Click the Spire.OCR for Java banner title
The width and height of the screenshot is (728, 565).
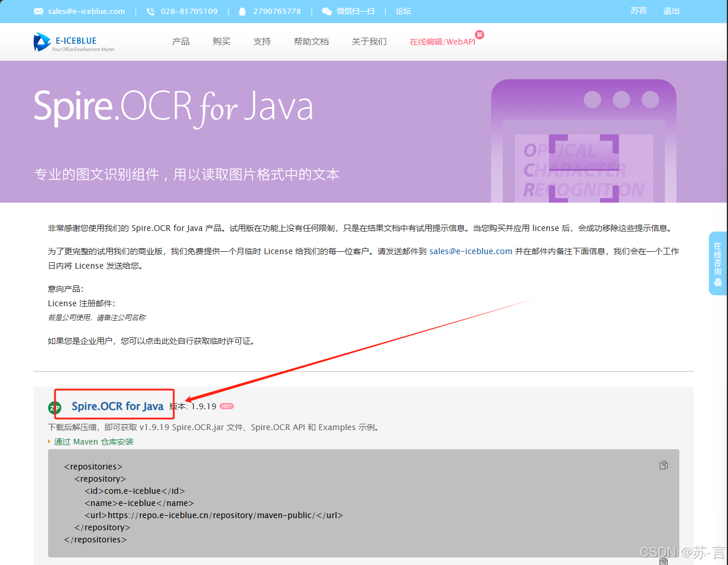pos(174,108)
